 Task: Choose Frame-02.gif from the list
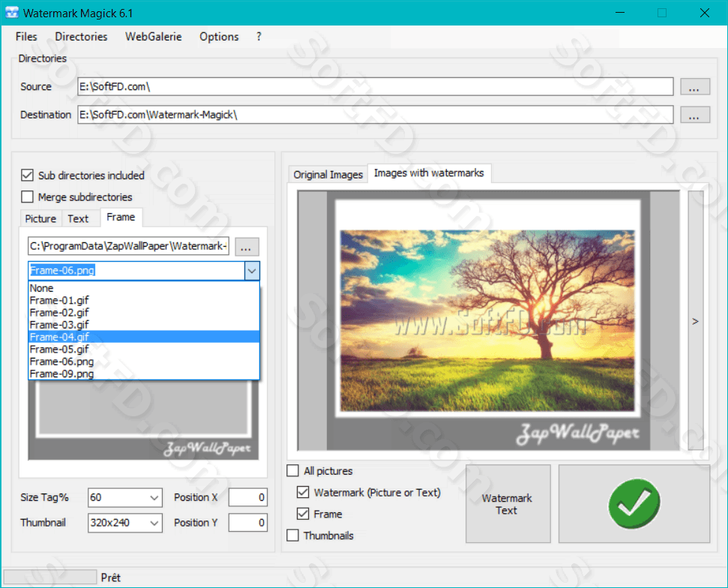coord(144,313)
